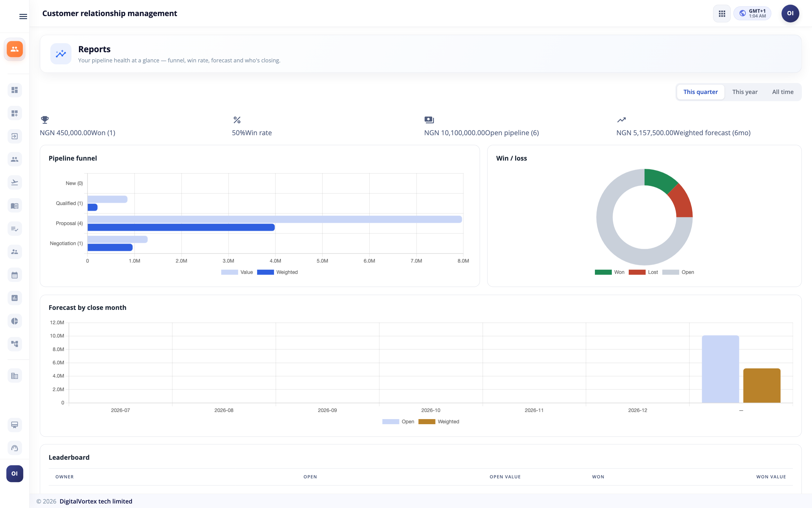
Task: Click the money icon above Open pipeline
Action: click(x=429, y=120)
